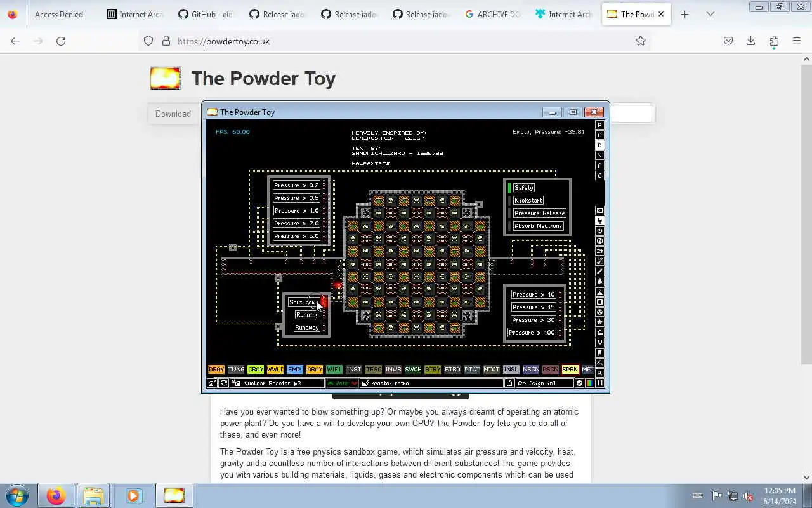Bookmark page with the star icon
The width and height of the screenshot is (812, 508).
(x=641, y=41)
